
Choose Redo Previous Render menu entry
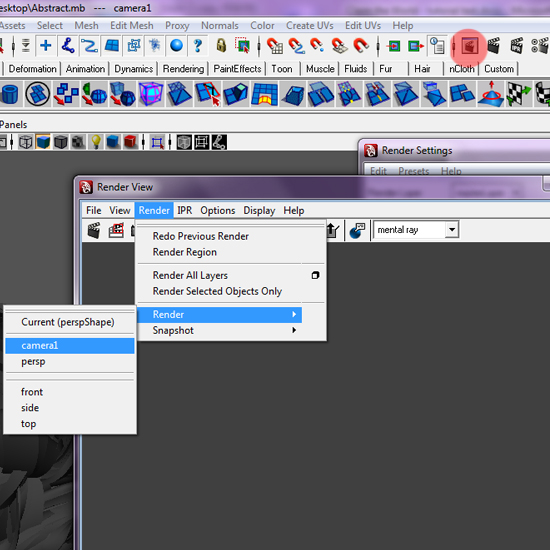click(x=201, y=236)
